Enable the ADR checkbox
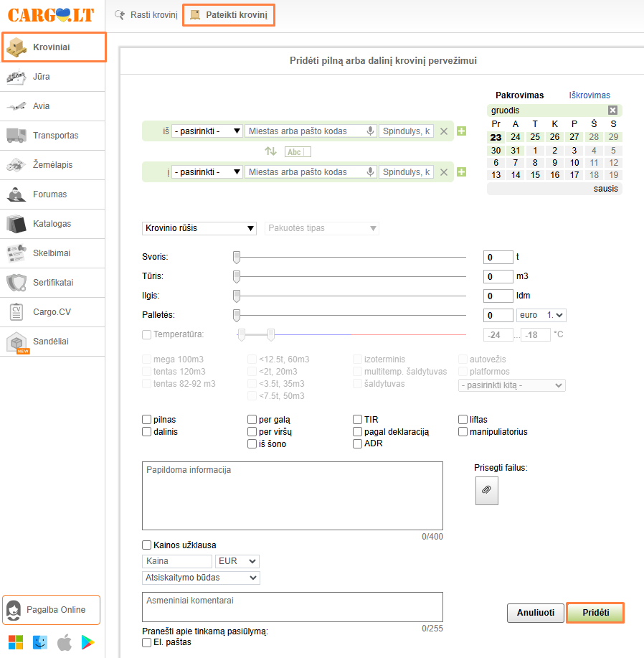 pos(358,444)
